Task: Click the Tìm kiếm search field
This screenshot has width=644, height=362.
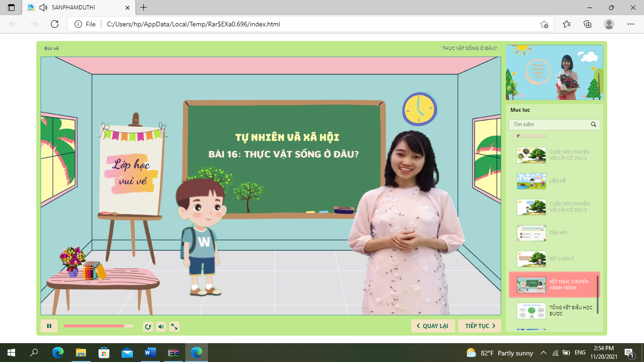Action: pyautogui.click(x=549, y=124)
